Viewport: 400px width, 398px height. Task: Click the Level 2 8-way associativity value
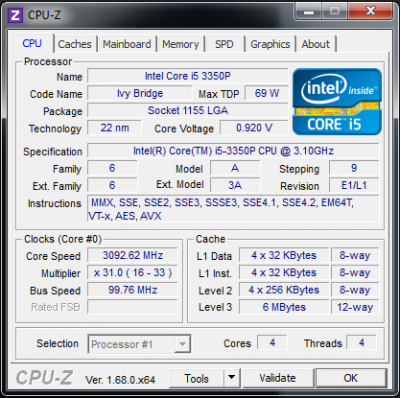[x=355, y=290]
